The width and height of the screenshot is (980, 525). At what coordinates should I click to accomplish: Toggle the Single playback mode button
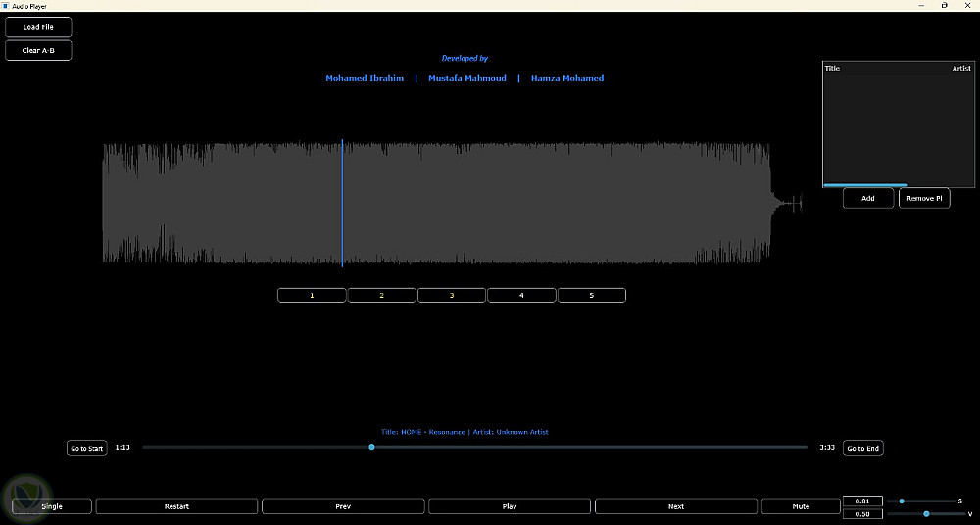pyautogui.click(x=52, y=506)
